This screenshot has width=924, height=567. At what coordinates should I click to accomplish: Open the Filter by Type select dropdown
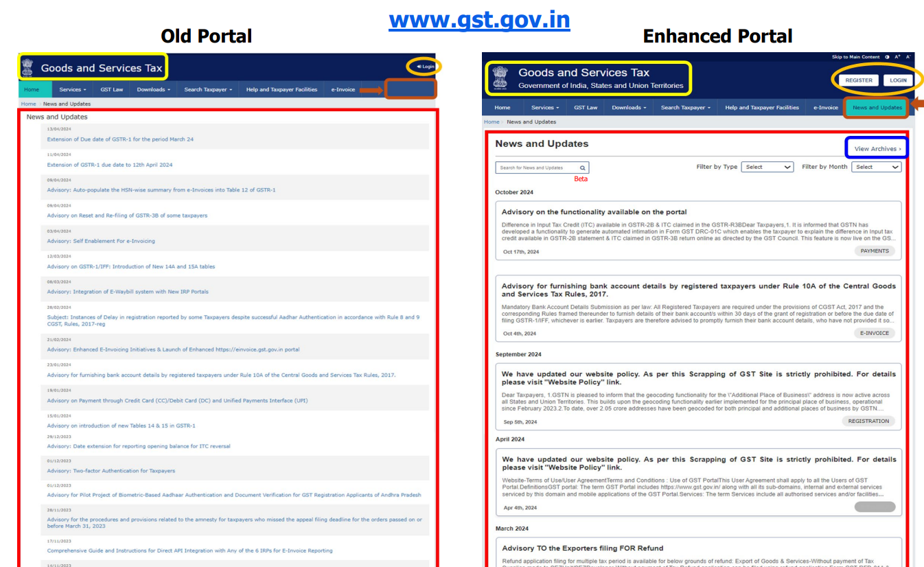[x=767, y=167]
